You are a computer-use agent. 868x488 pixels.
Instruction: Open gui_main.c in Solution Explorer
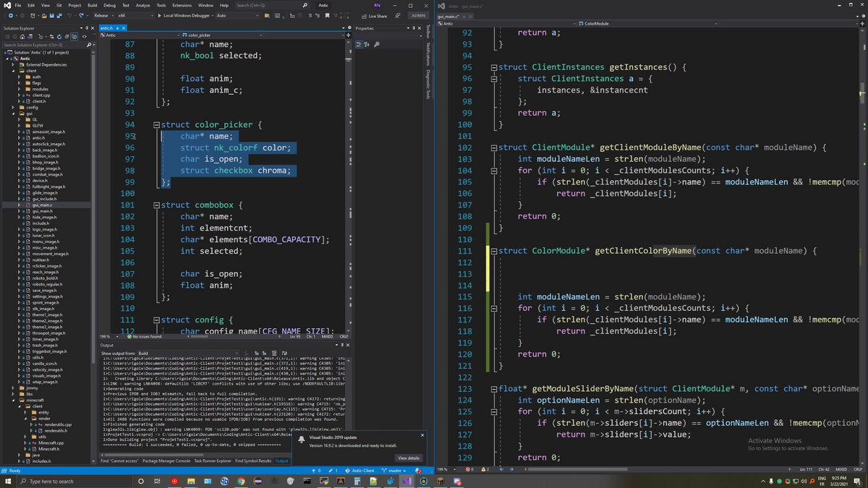(42, 205)
